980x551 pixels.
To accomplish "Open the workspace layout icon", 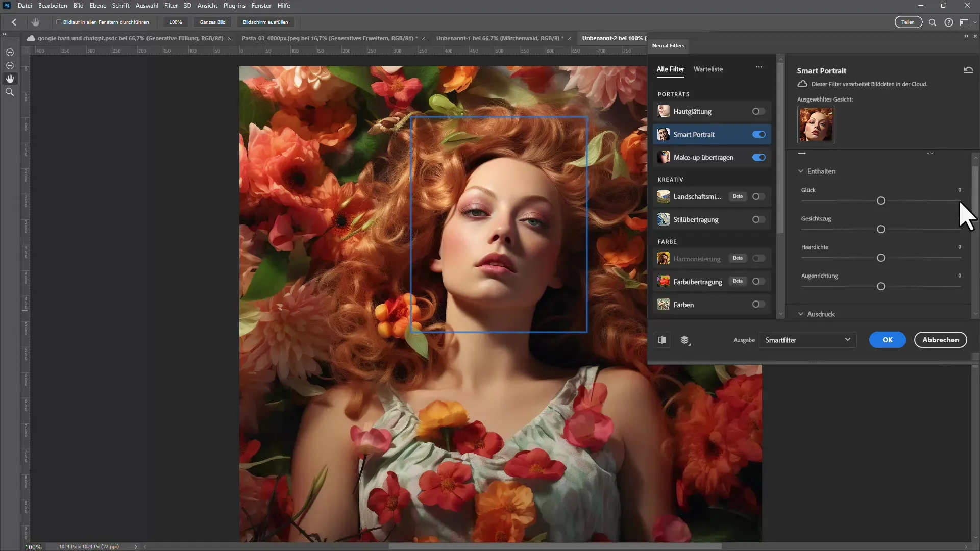I will 964,22.
